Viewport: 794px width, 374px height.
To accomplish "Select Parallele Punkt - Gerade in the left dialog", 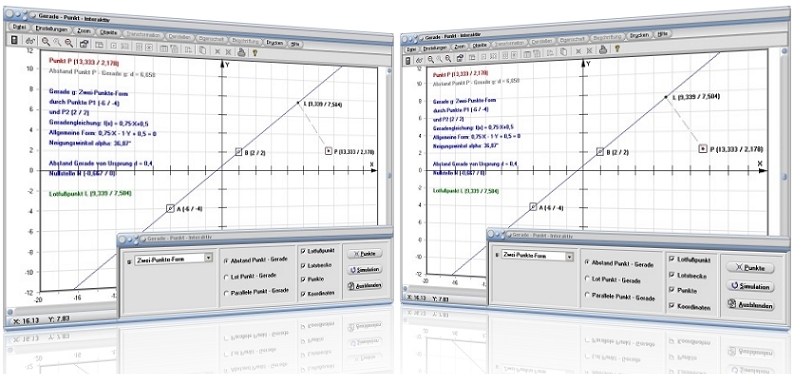I will (x=226, y=293).
